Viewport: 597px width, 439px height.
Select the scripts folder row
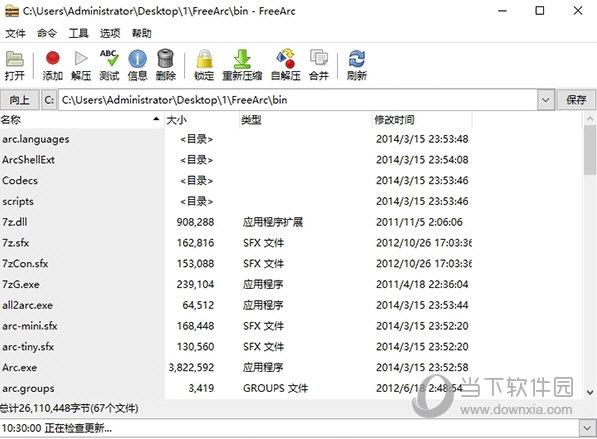235,201
